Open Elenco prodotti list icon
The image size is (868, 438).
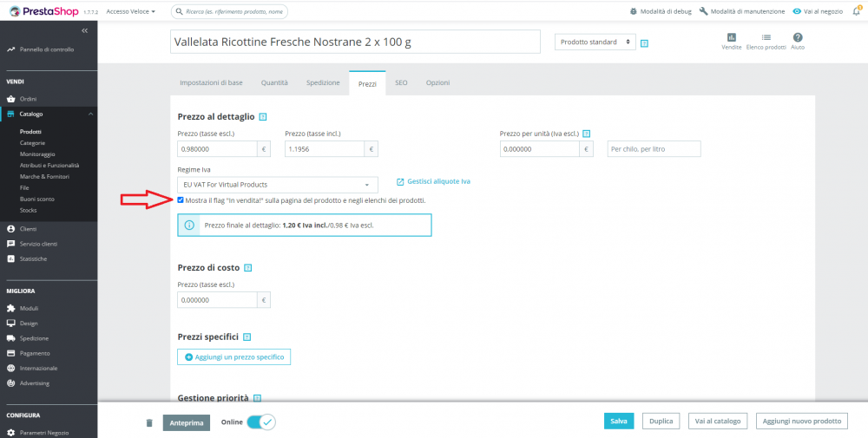pyautogui.click(x=766, y=37)
